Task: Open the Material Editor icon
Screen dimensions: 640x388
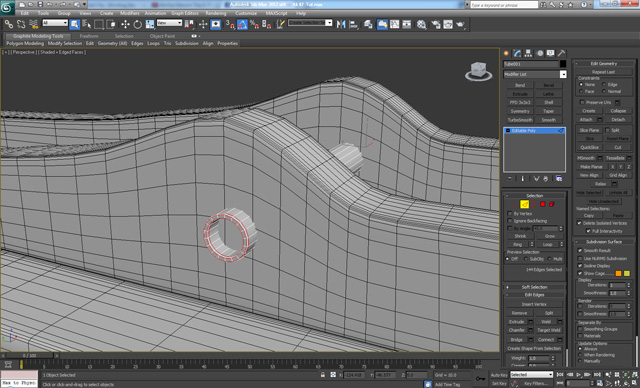Action: (x=421, y=24)
